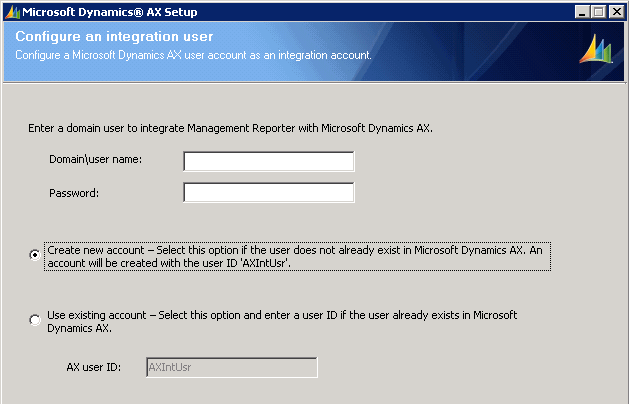Image resolution: width=629 pixels, height=404 pixels.
Task: Focus the Password input field
Action: [269, 192]
